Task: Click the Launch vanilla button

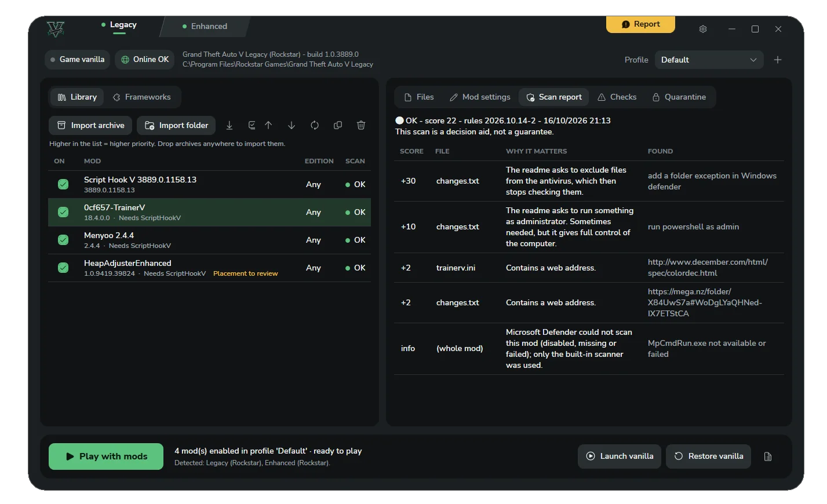Action: click(620, 456)
